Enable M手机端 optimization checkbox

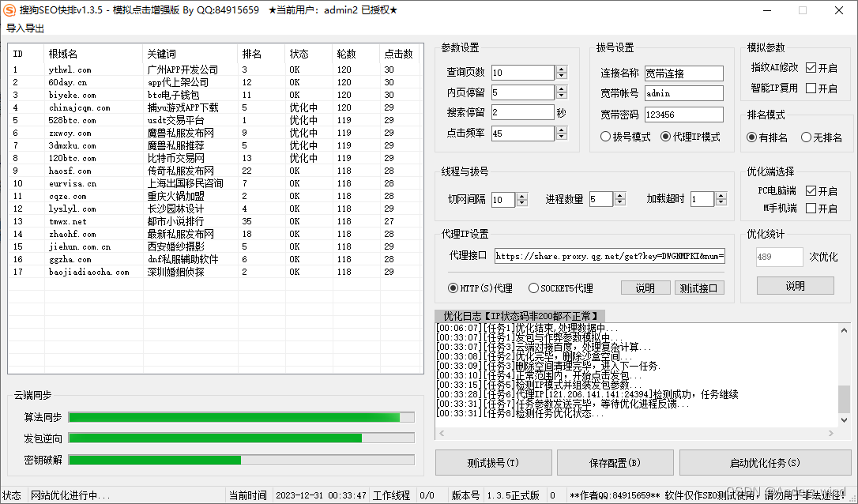pyautogui.click(x=811, y=209)
